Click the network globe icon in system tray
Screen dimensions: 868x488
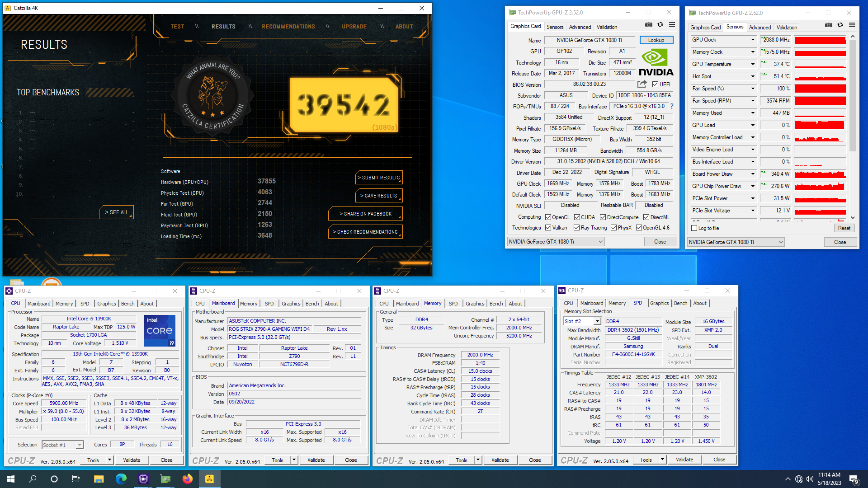pos(799,479)
